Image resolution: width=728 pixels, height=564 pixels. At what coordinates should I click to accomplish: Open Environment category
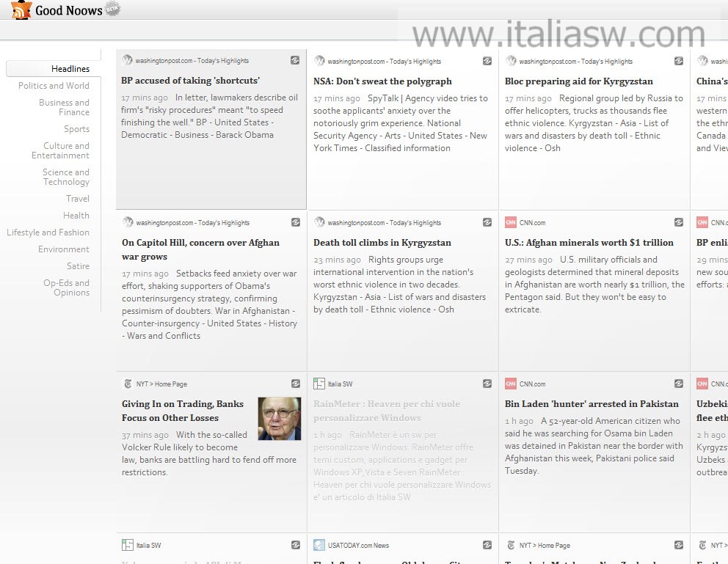pos(64,249)
